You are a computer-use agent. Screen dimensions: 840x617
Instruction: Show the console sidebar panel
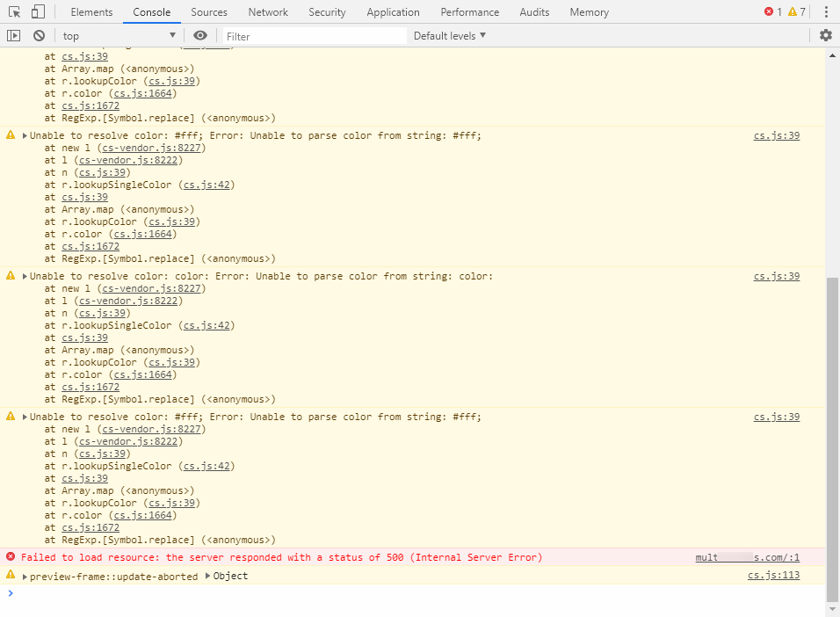point(13,35)
